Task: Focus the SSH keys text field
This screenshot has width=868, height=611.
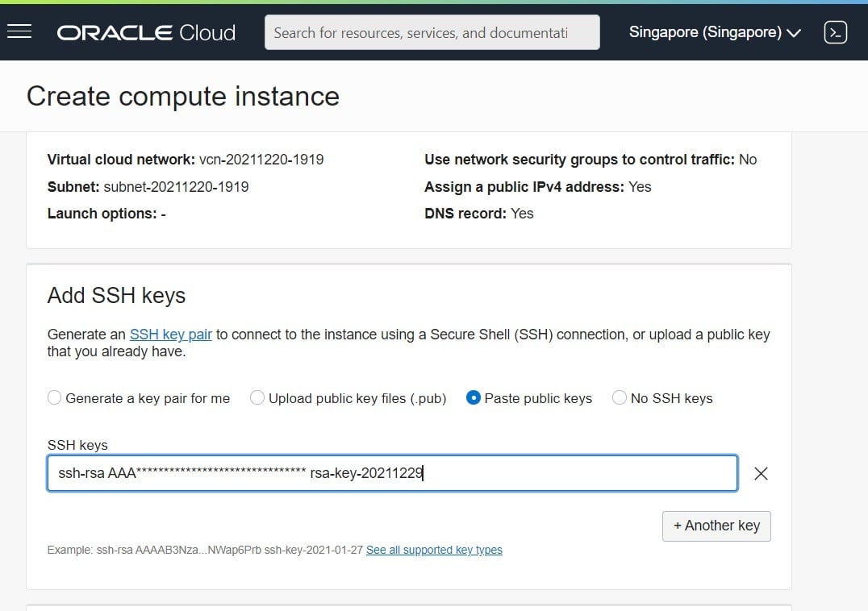Action: (x=393, y=473)
